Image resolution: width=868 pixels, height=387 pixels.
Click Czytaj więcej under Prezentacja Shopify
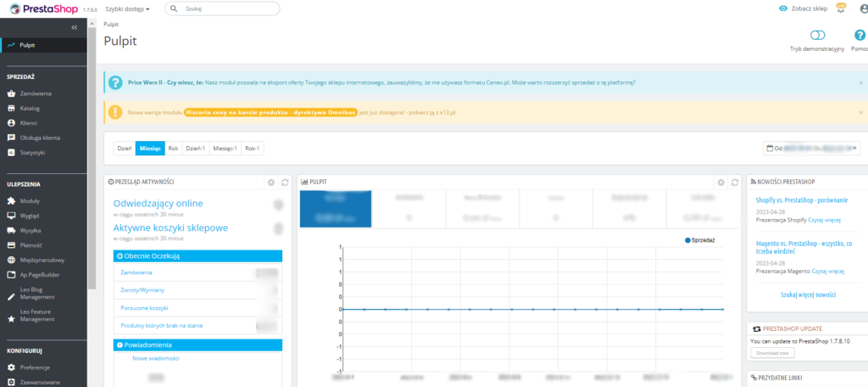pos(824,220)
